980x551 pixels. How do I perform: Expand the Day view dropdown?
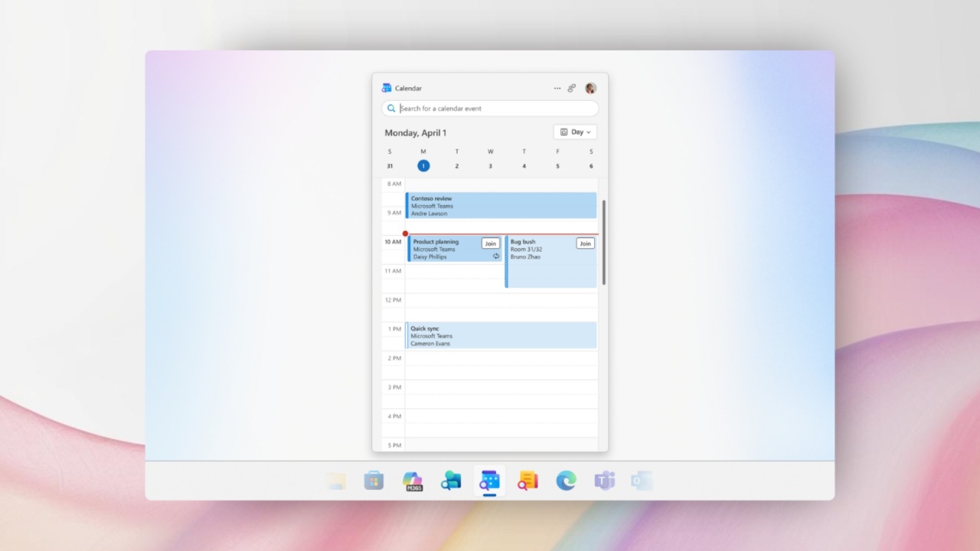coord(575,132)
